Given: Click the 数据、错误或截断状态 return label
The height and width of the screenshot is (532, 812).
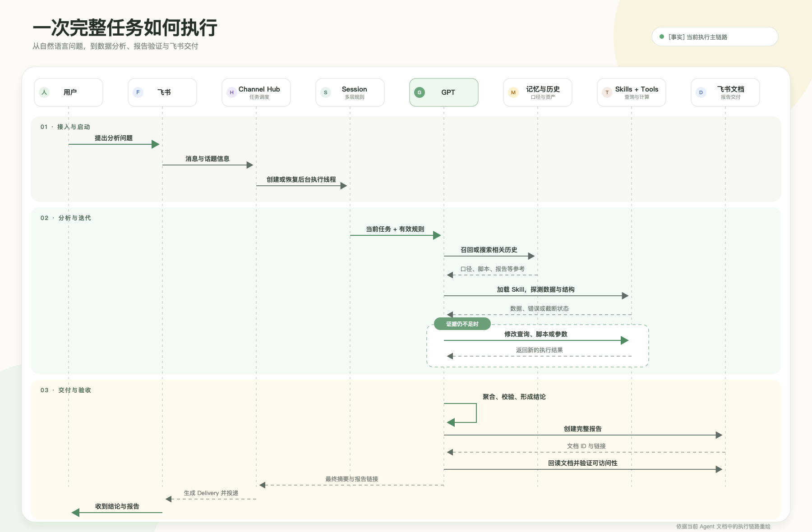Looking at the screenshot, I should pos(540,308).
